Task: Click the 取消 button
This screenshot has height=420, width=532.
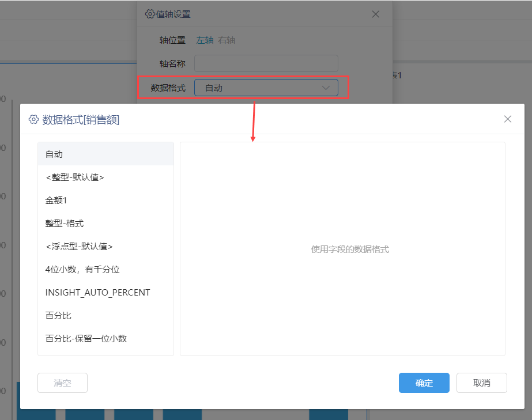Action: click(x=482, y=383)
